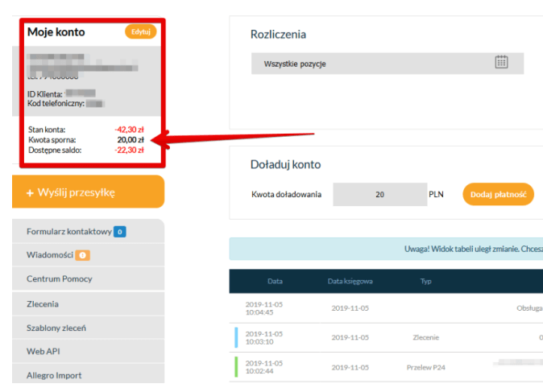
Task: Click the Kwota doładowania input field
Action: [x=379, y=194]
